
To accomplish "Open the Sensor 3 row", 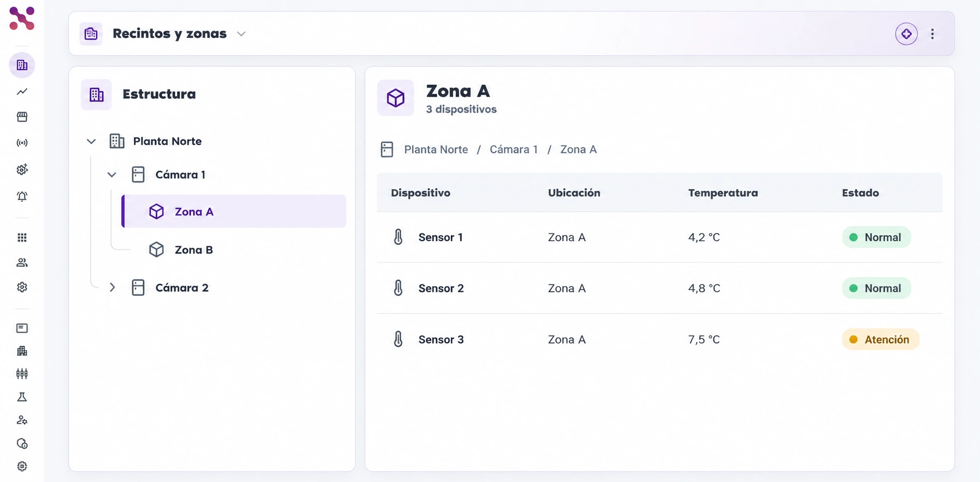I will point(660,339).
